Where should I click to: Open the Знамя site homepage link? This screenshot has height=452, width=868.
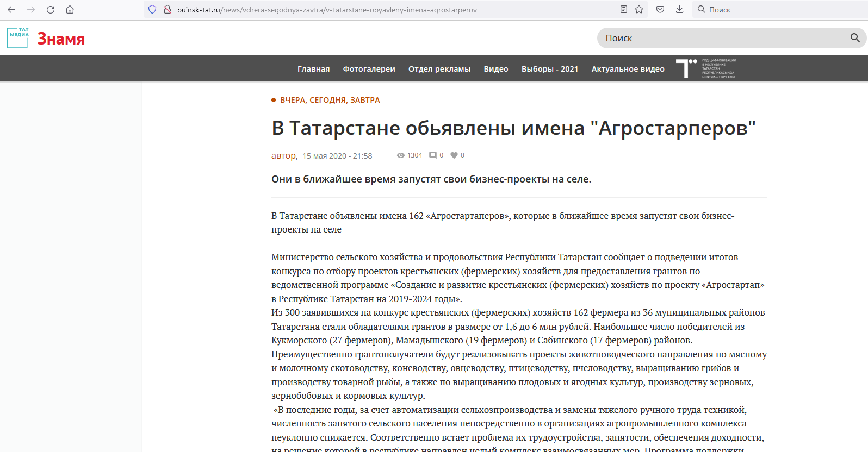click(x=61, y=39)
